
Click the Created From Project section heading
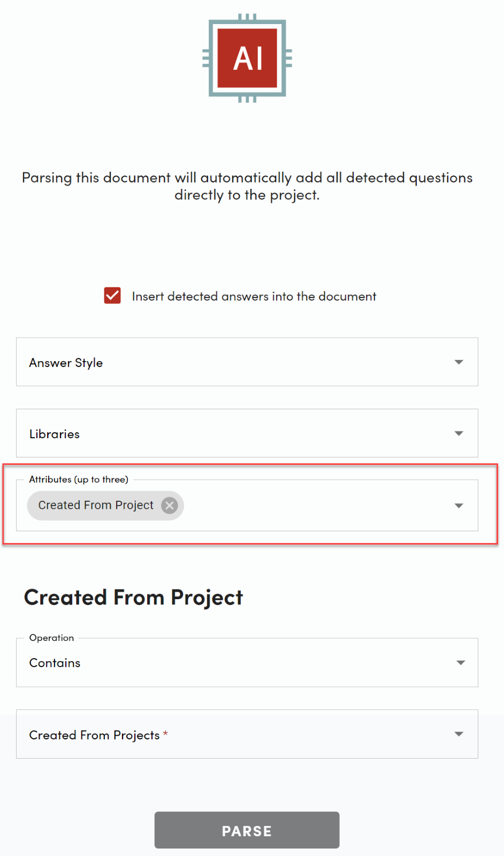click(x=134, y=598)
